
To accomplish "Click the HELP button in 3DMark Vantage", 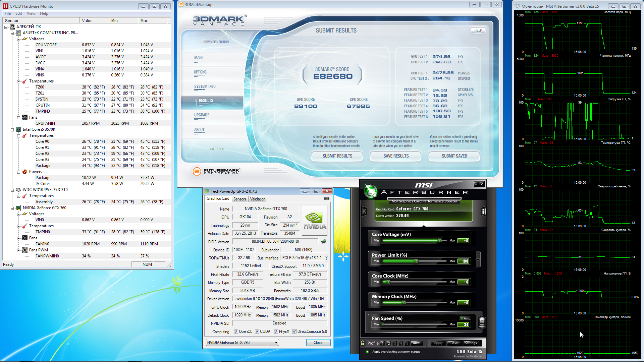I will coord(478,30).
